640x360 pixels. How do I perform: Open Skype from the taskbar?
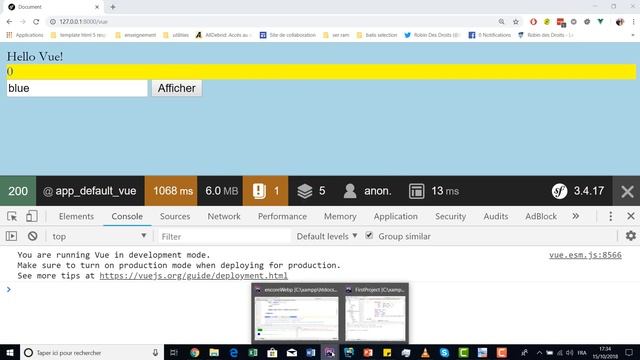(x=444, y=353)
